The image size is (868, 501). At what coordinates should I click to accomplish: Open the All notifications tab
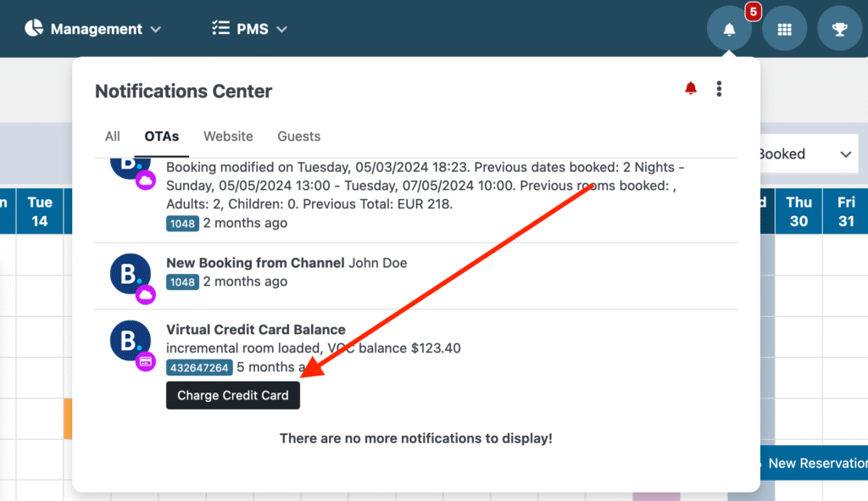112,136
